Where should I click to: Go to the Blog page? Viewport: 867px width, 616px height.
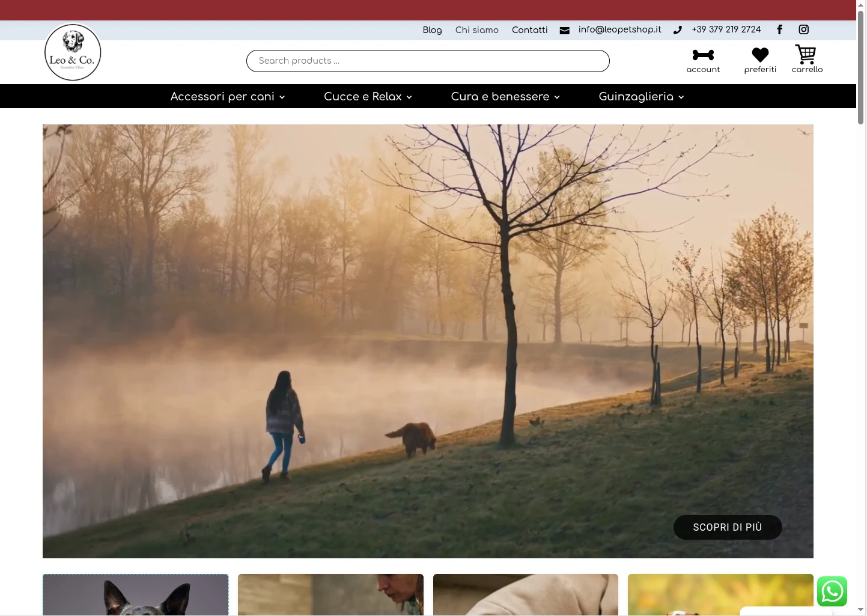pyautogui.click(x=432, y=30)
